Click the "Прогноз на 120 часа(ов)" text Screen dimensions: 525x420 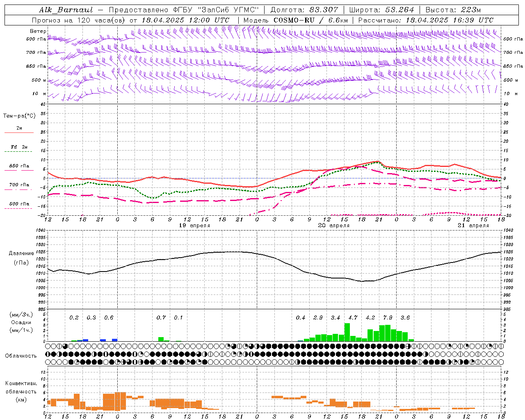click(x=79, y=20)
